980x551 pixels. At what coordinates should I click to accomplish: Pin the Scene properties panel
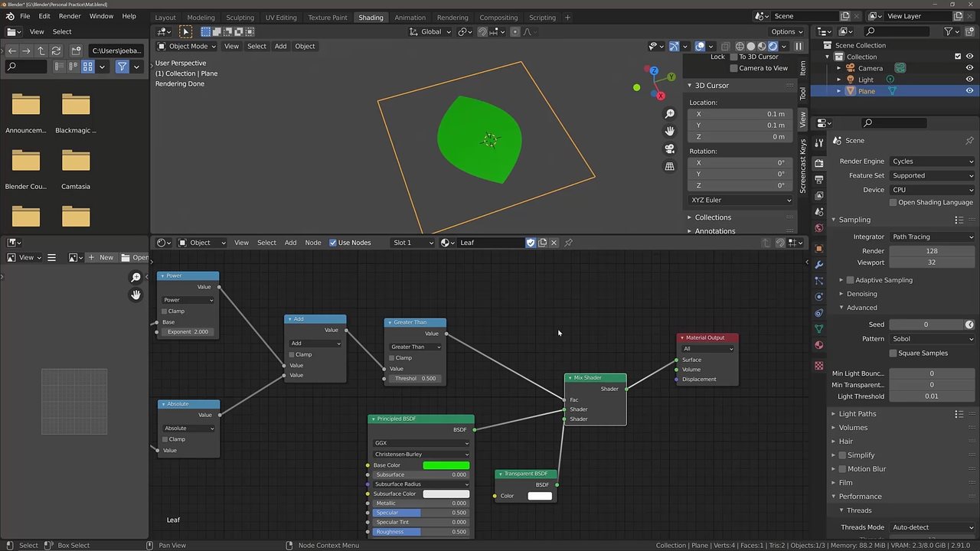tap(969, 141)
